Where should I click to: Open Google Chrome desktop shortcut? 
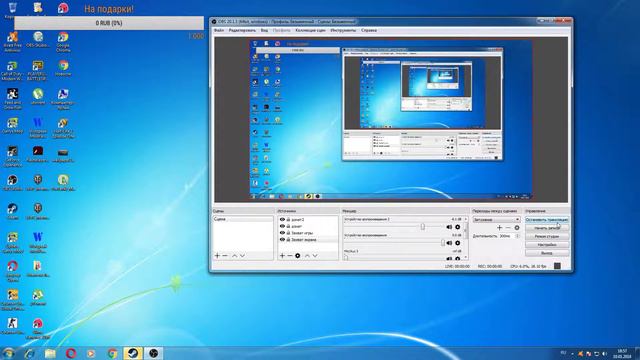click(63, 42)
